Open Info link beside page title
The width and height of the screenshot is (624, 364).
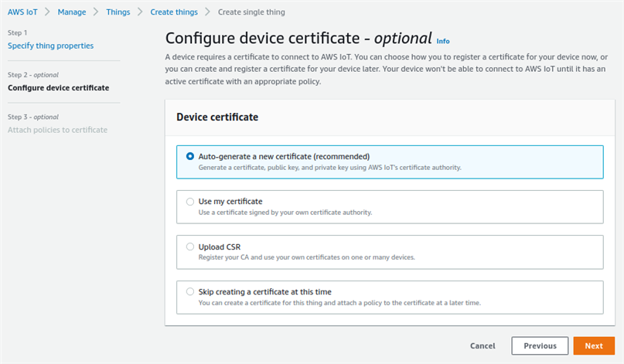[443, 40]
